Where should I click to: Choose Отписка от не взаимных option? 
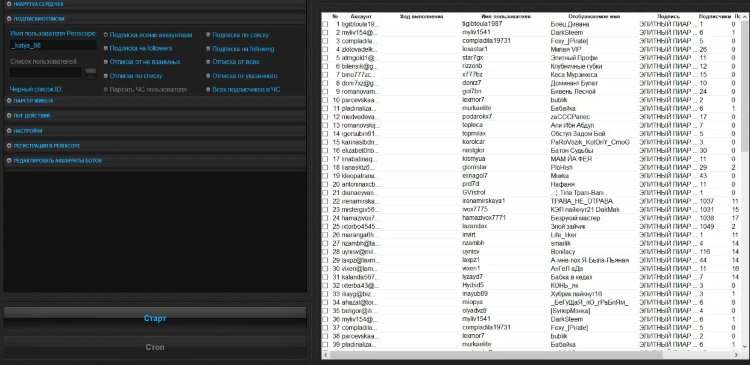click(142, 62)
